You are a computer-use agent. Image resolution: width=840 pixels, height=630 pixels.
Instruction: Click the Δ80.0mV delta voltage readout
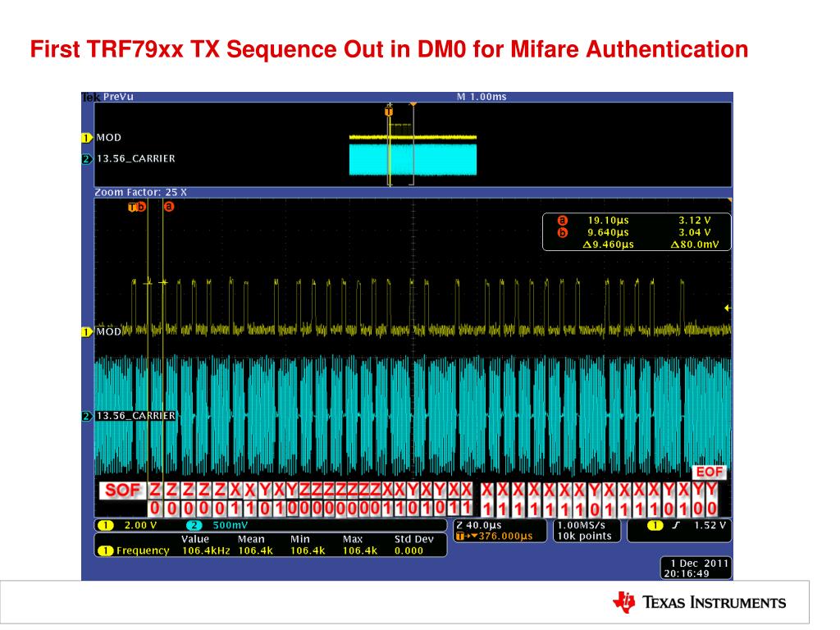(695, 244)
